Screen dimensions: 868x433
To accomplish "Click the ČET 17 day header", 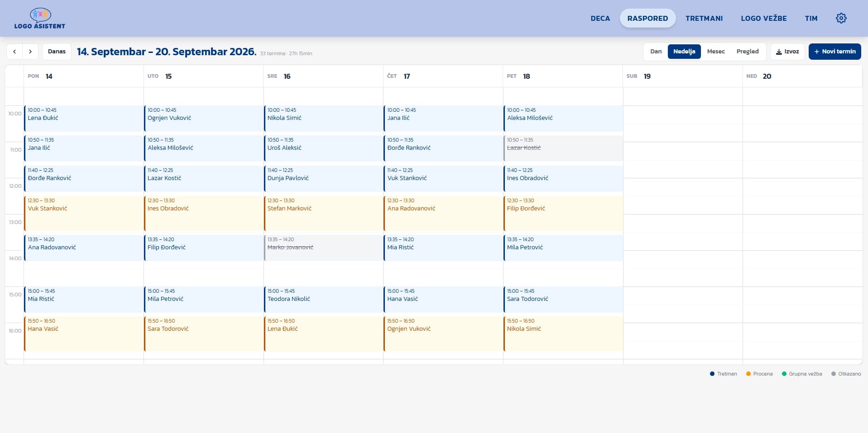I will 443,76.
